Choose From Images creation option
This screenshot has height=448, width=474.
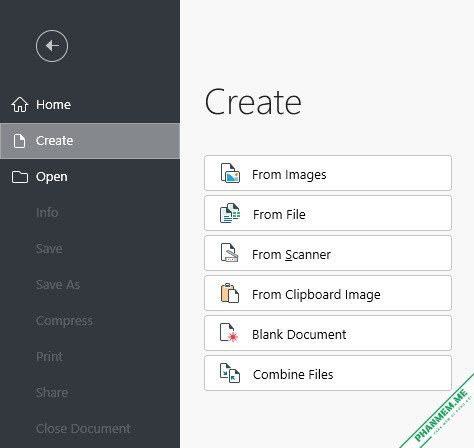tap(328, 173)
